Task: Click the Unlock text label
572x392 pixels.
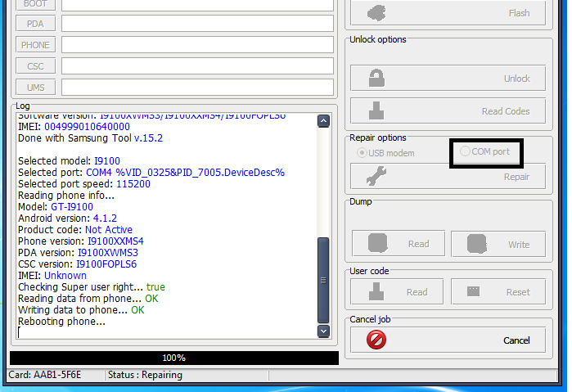Action: point(517,79)
